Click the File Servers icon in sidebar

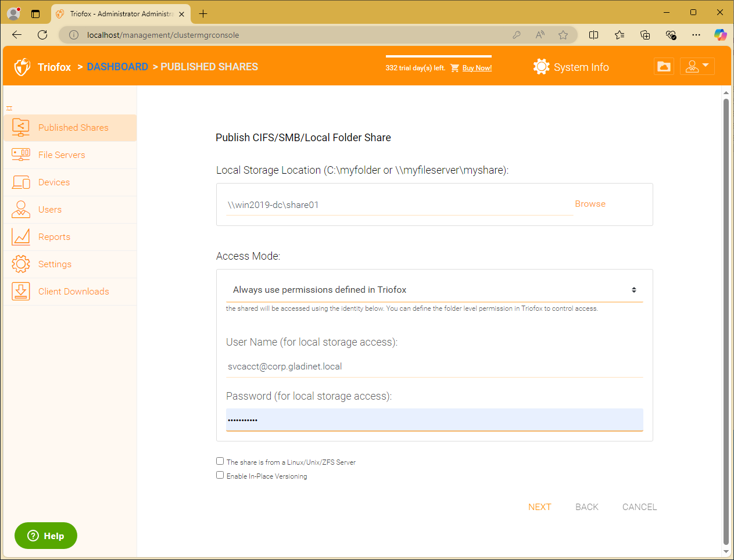pyautogui.click(x=21, y=155)
